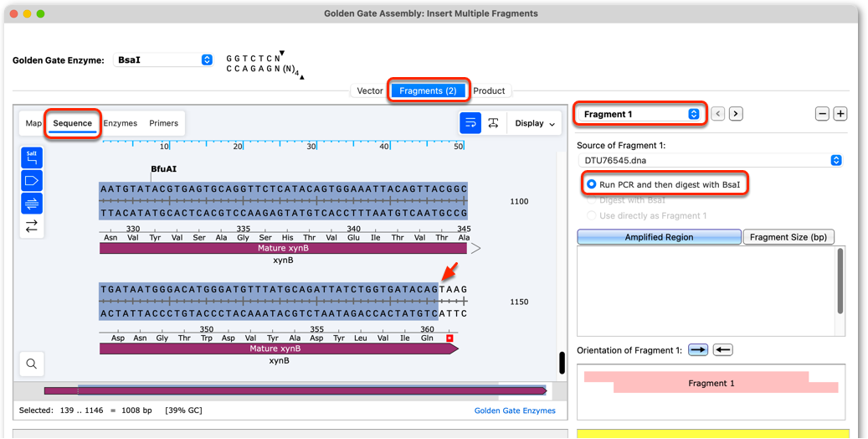868x439 pixels.
Task: Go to previous fragment arrow
Action: (718, 114)
